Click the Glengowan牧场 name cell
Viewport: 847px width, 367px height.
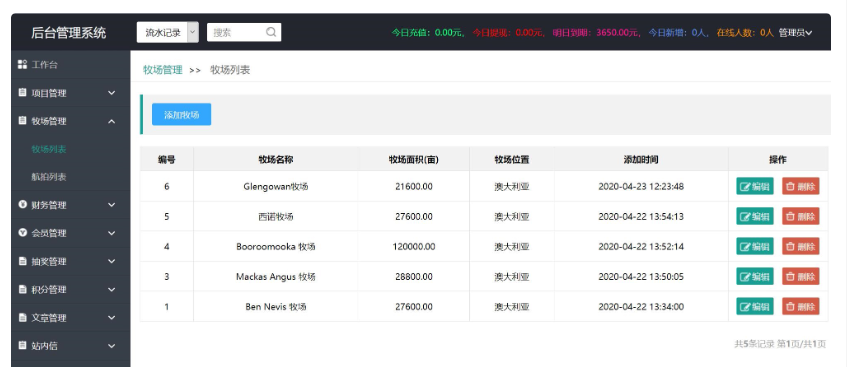point(275,186)
